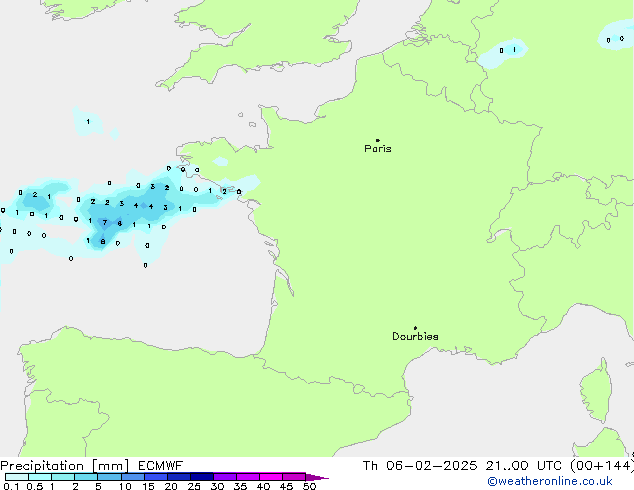Viewport: 634px width, 490px height.
Task: Click the precipitation value 7 over the ocean
Action: (x=105, y=223)
